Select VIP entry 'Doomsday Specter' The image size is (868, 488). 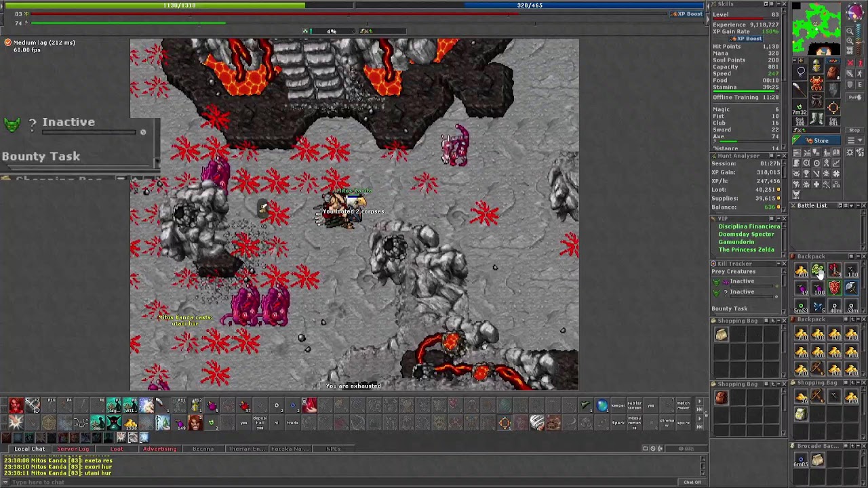tap(746, 235)
